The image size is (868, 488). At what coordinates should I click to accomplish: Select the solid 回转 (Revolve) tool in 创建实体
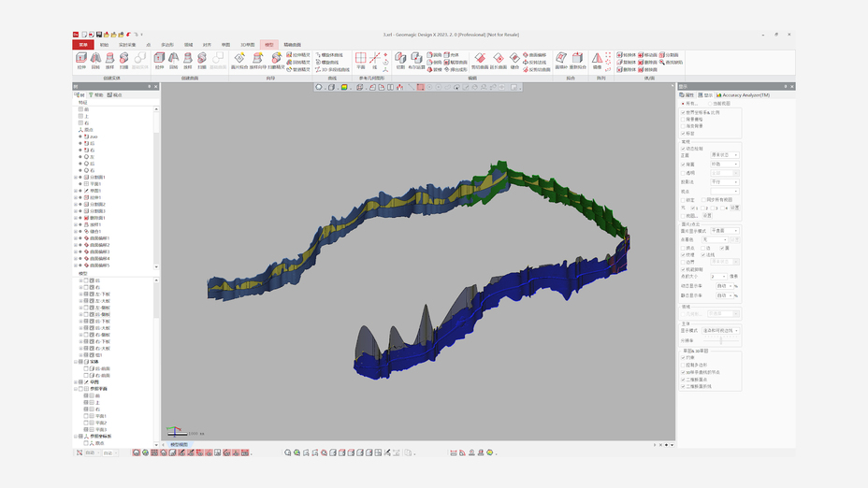point(95,61)
